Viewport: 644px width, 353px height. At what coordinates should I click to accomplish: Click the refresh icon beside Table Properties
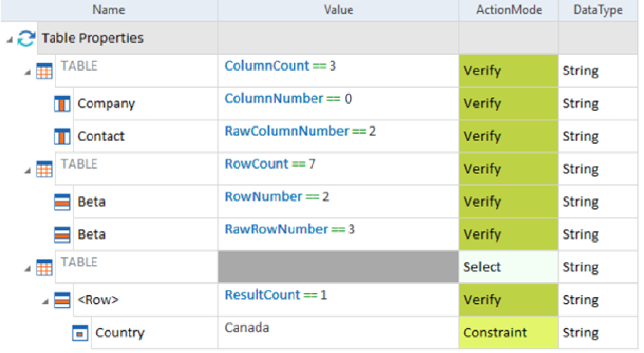[x=26, y=38]
